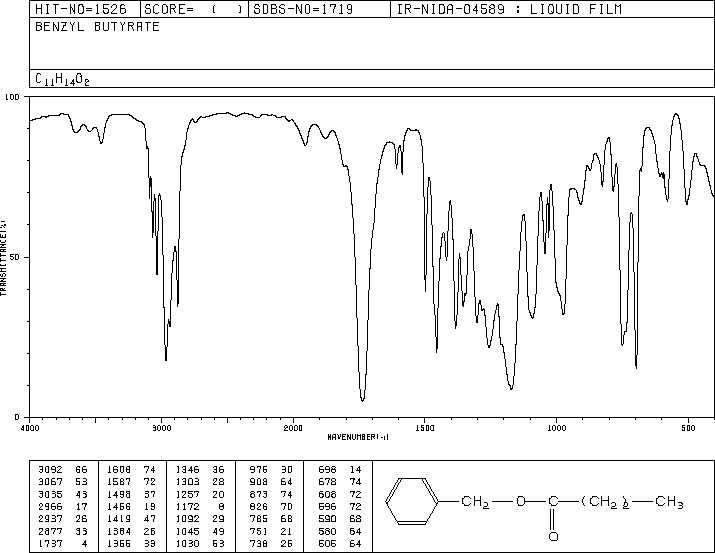Select the 3092 peak table entry

pos(63,469)
